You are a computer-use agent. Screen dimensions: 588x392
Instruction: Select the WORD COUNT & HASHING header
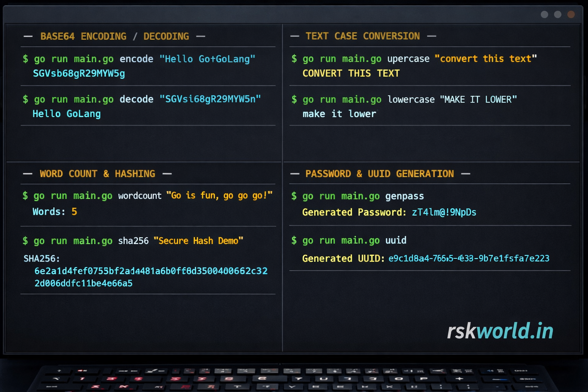coord(97,173)
